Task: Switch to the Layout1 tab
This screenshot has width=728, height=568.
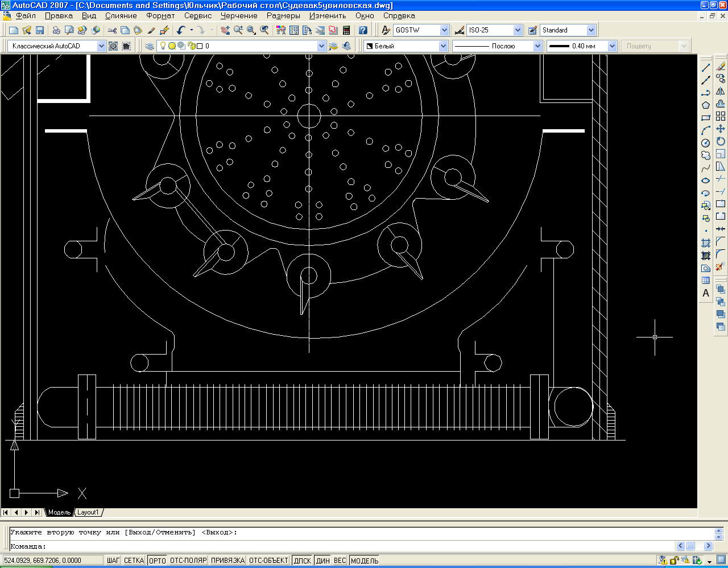Action: pyautogui.click(x=88, y=512)
